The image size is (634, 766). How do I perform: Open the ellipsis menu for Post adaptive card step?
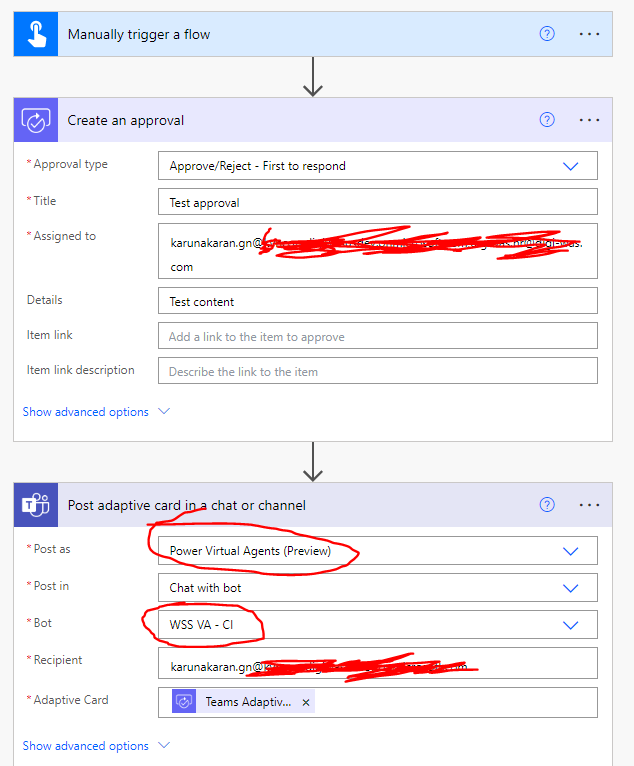[x=589, y=505]
